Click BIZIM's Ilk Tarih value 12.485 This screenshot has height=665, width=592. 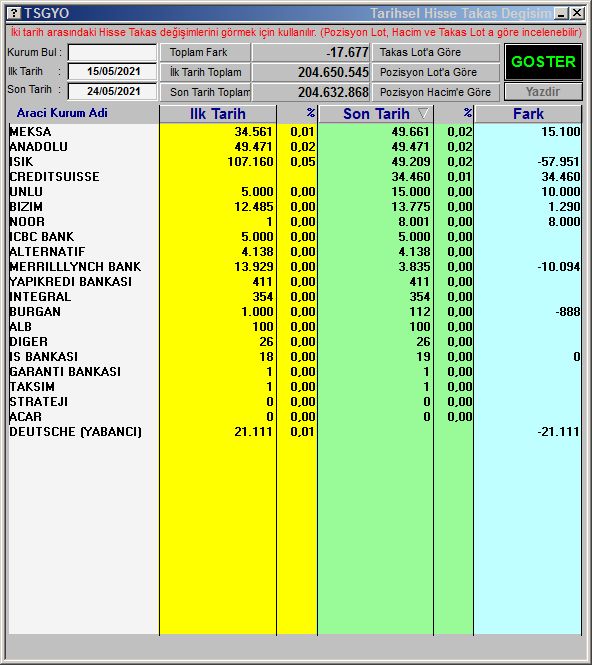(254, 207)
